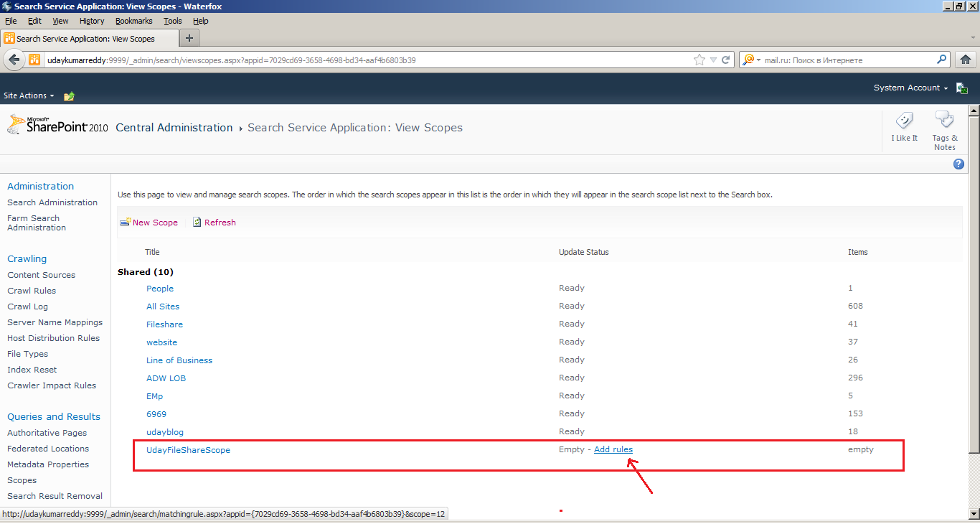Open the Bookmarks menu
980x524 pixels.
pyautogui.click(x=134, y=21)
